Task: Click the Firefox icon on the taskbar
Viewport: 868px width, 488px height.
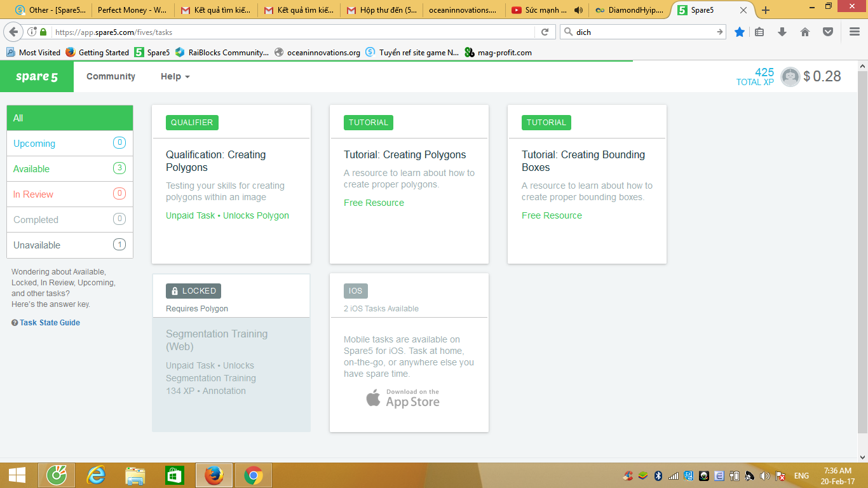Action: pyautogui.click(x=214, y=475)
